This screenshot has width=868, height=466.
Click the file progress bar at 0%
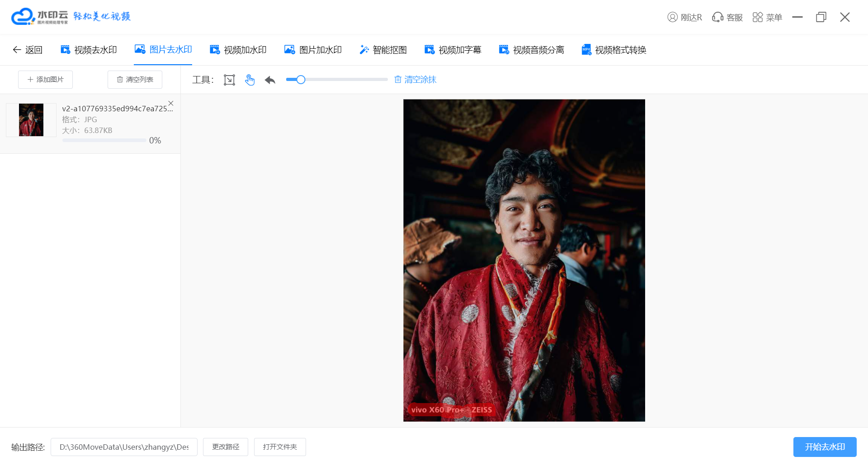point(104,141)
